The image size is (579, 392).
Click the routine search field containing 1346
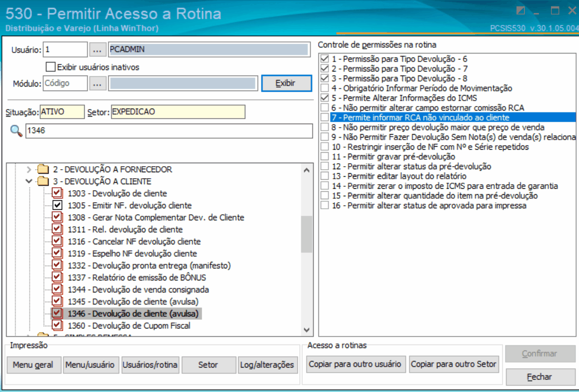pos(169,131)
